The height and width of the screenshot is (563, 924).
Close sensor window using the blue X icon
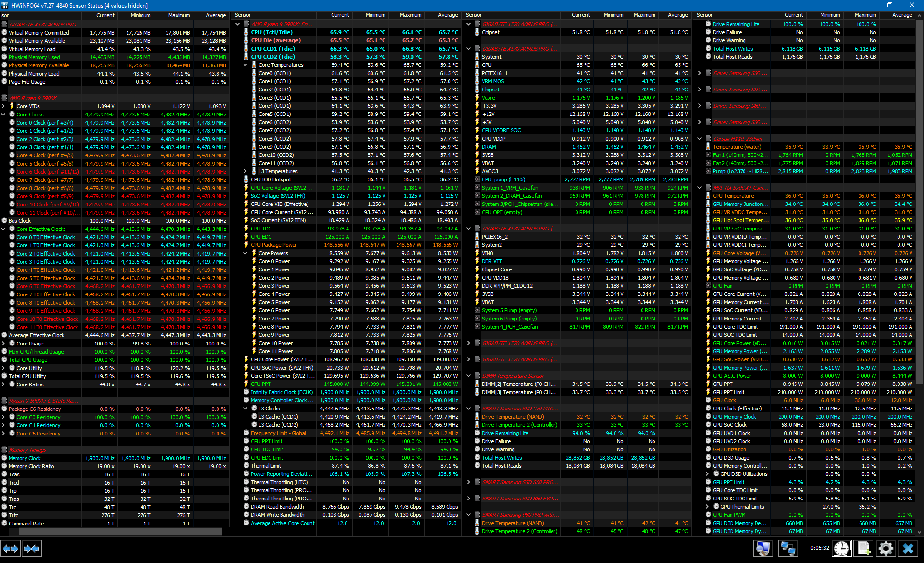point(908,548)
